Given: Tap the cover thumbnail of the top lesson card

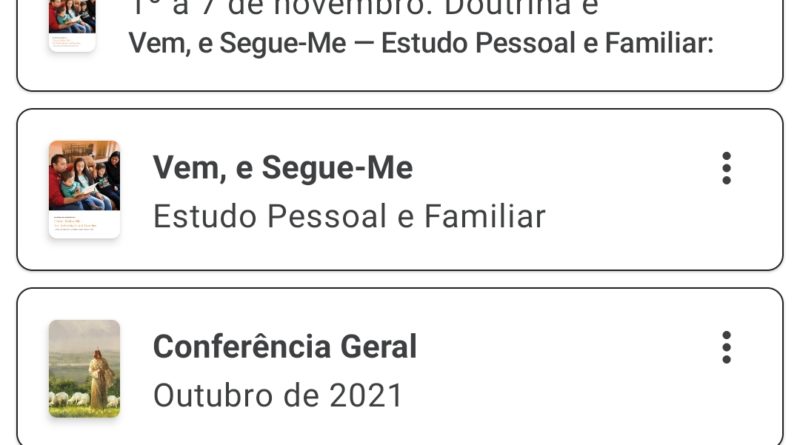Looking at the screenshot, I should point(72,22).
